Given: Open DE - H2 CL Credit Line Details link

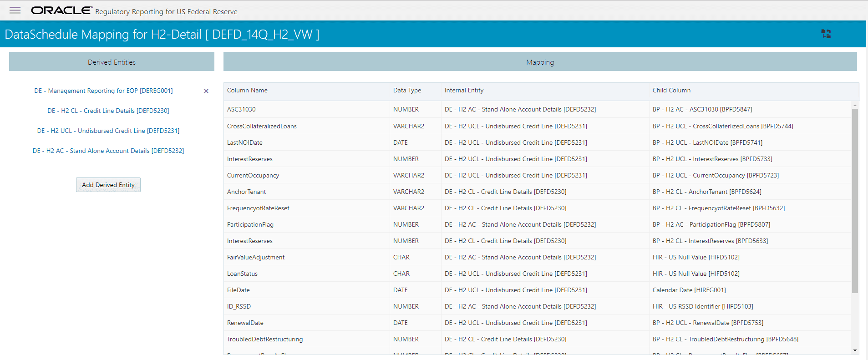Looking at the screenshot, I should coord(108,111).
